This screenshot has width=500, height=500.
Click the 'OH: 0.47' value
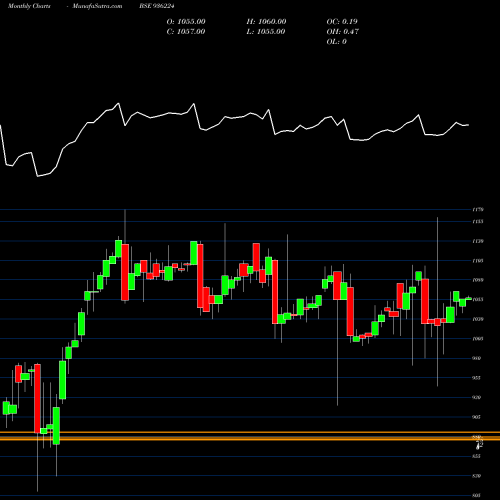[x=343, y=32]
